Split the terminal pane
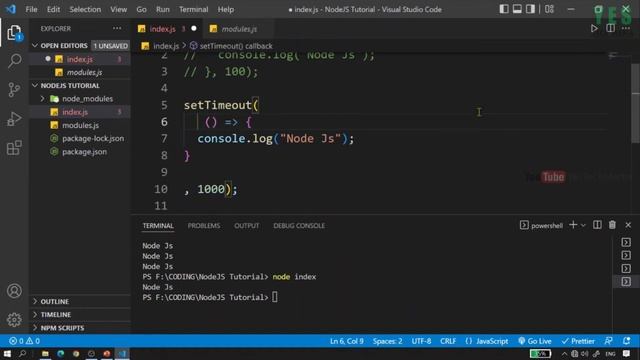This screenshot has height=360, width=640. 597,225
